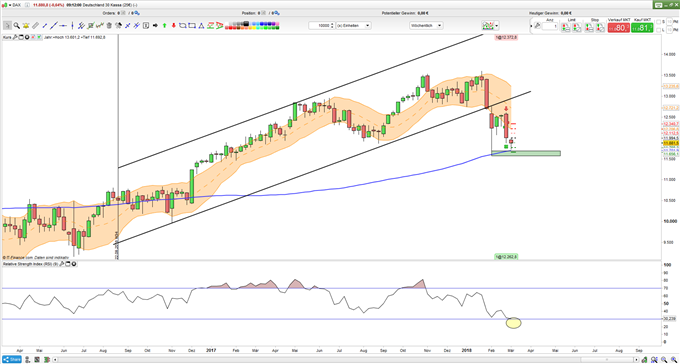This screenshot has width=680, height=364.
Task: Choose the black right-arrow drawing tool
Action: 155,26
